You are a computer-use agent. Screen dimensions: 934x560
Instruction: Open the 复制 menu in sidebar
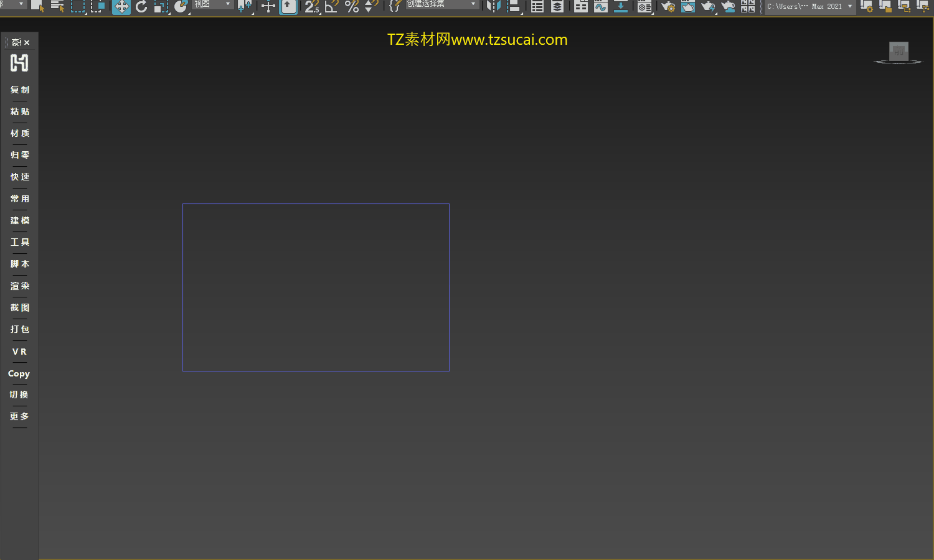click(20, 90)
